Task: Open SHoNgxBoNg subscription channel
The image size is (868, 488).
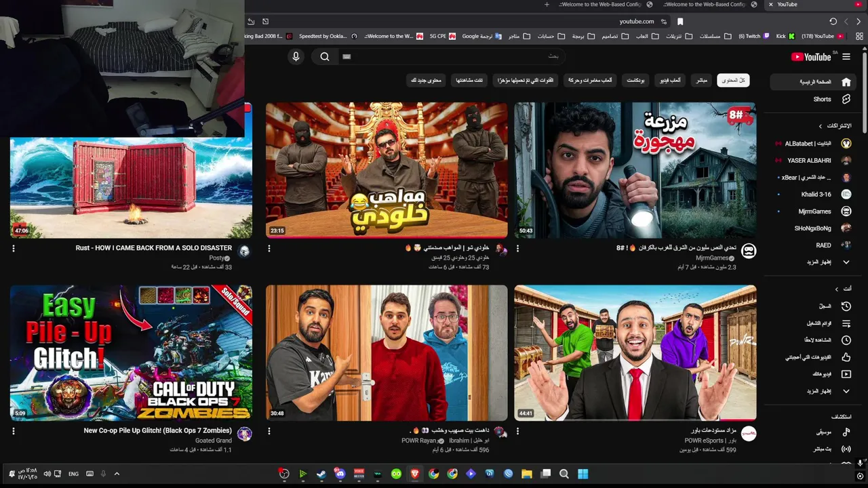Action: point(812,228)
